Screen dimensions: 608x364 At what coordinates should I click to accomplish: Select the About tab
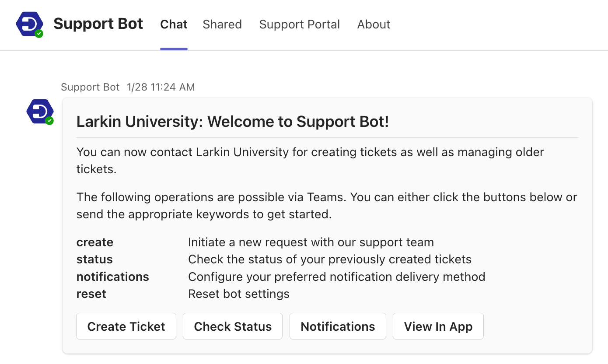pos(374,24)
